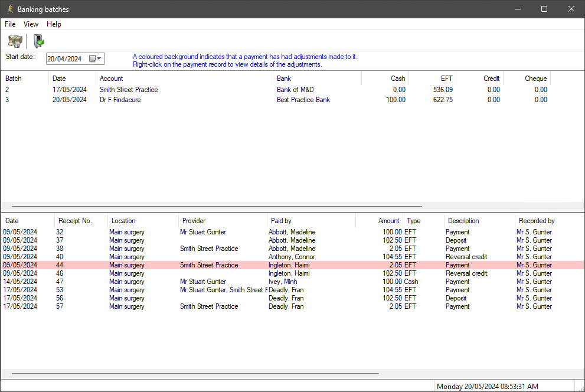The height and width of the screenshot is (392, 585).
Task: Click the status bar date and time
Action: pos(487,387)
